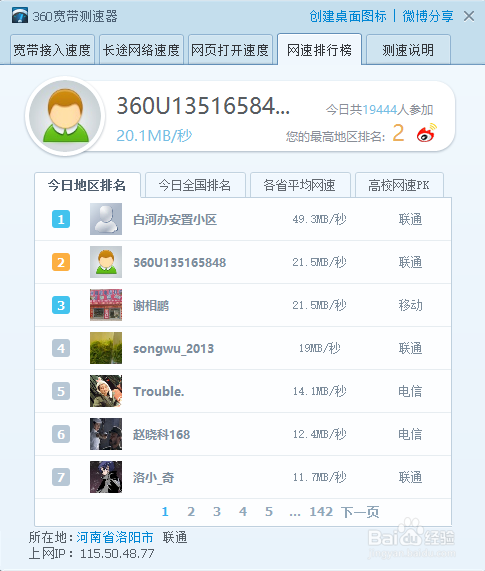Click username 360U135165848 in ranking list

click(180, 263)
